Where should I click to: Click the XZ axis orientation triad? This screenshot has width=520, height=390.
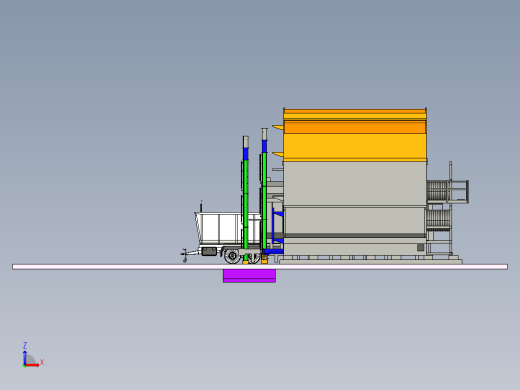[x=32, y=355]
